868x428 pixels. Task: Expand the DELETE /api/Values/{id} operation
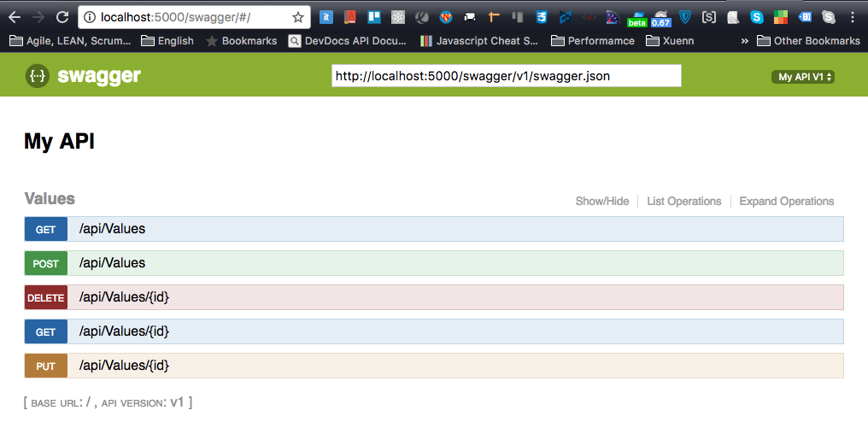tap(124, 297)
